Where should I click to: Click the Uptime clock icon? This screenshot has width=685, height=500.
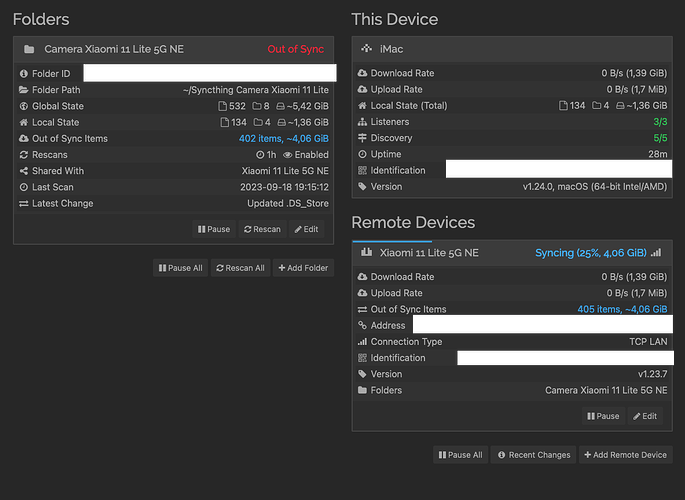[x=362, y=154]
